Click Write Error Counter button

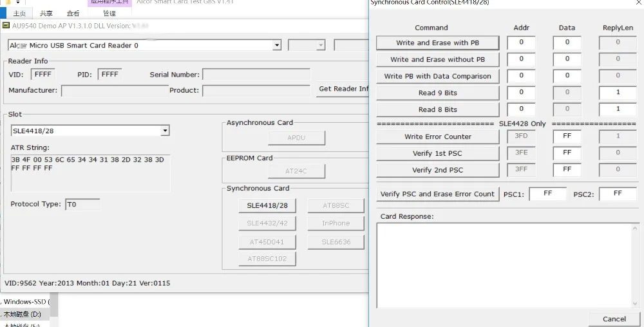437,136
